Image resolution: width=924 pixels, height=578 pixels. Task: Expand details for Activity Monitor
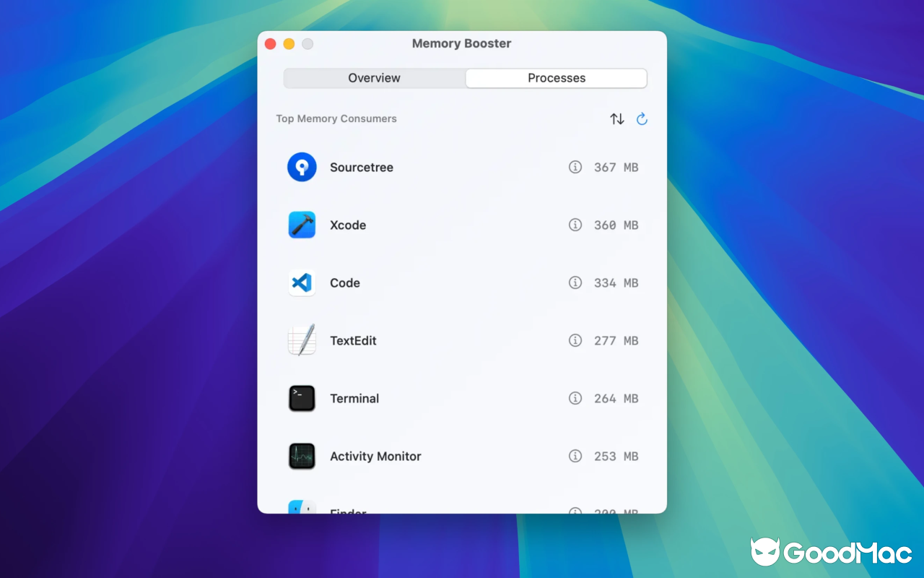[x=575, y=456]
